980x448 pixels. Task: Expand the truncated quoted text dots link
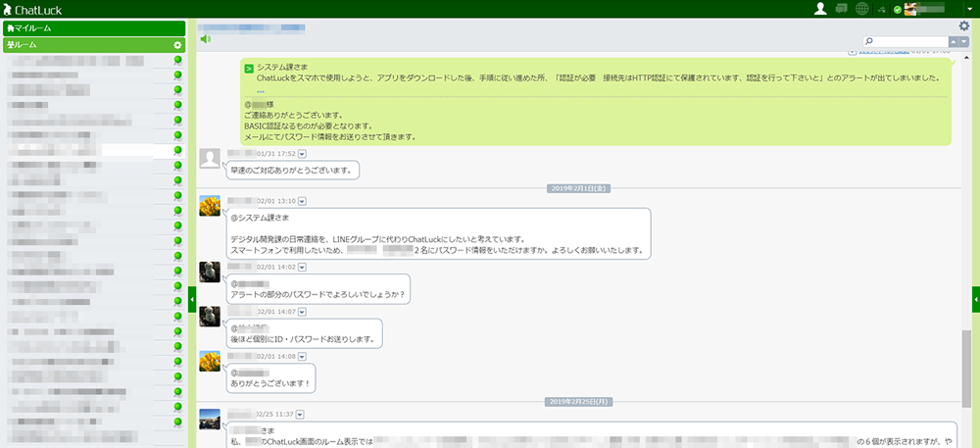coord(260,91)
